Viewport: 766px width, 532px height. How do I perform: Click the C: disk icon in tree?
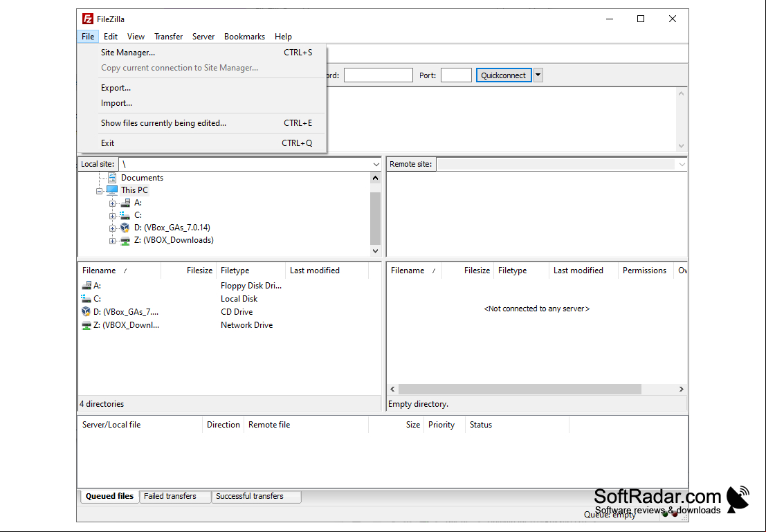click(x=125, y=215)
